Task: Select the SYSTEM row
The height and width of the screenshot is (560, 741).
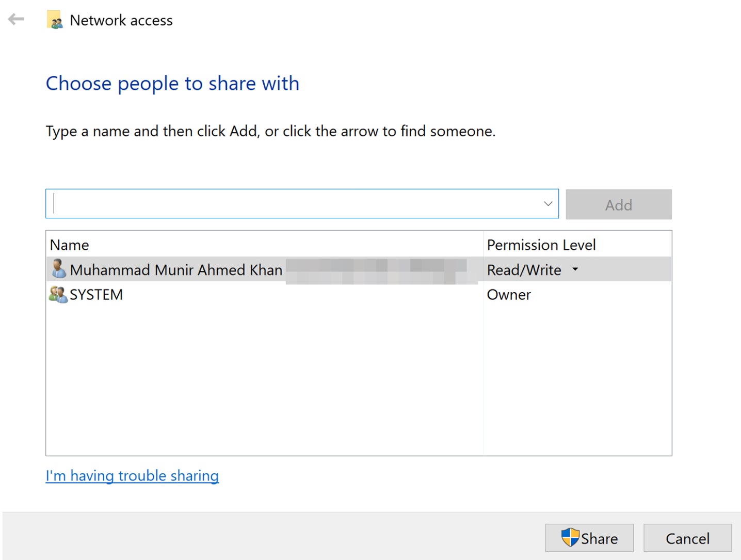Action: pyautogui.click(x=359, y=294)
